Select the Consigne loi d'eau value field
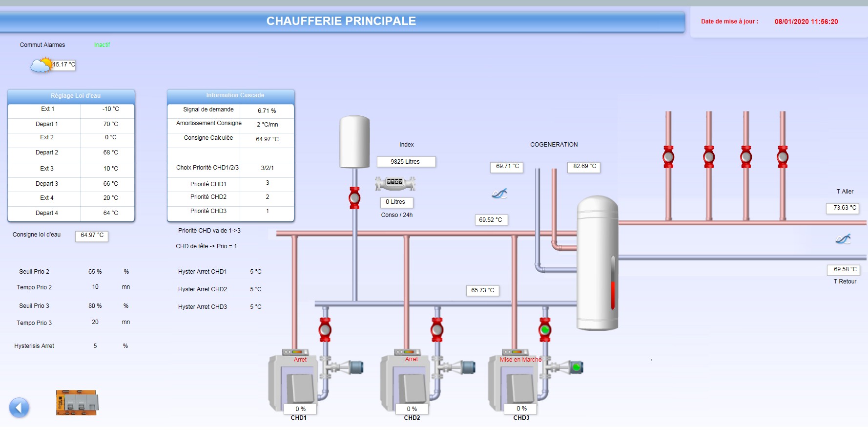Image resolution: width=868 pixels, height=433 pixels. (92, 236)
